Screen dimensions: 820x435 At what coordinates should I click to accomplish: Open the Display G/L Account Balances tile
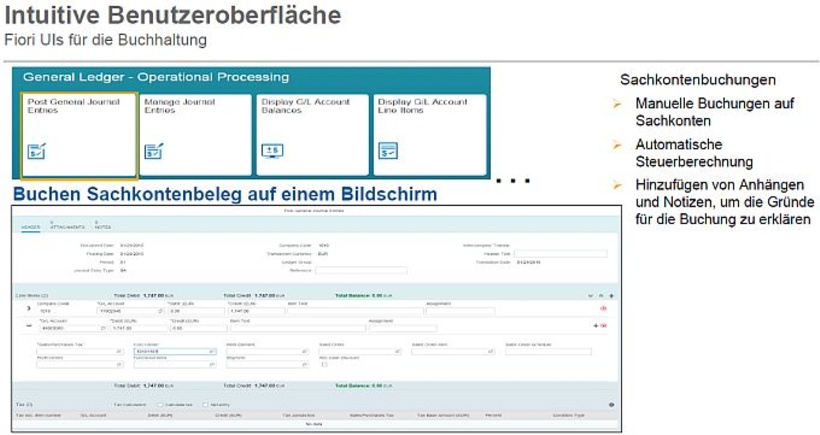[312, 135]
